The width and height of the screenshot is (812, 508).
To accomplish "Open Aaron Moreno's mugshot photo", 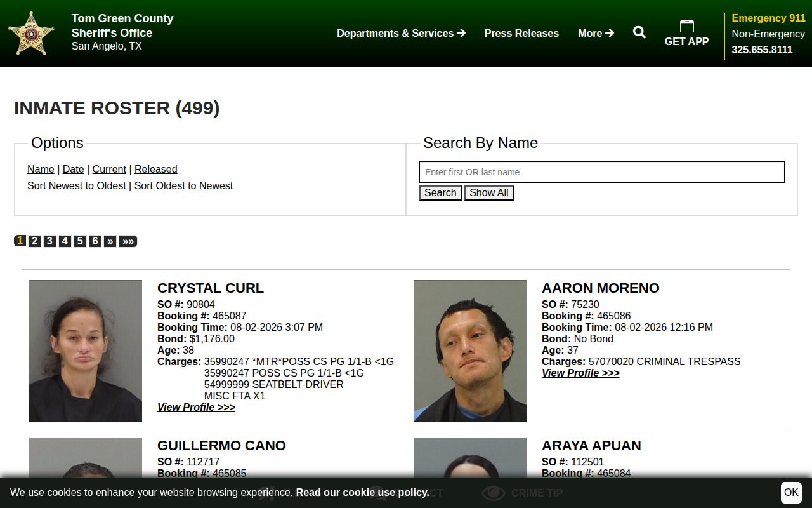I will tap(470, 351).
